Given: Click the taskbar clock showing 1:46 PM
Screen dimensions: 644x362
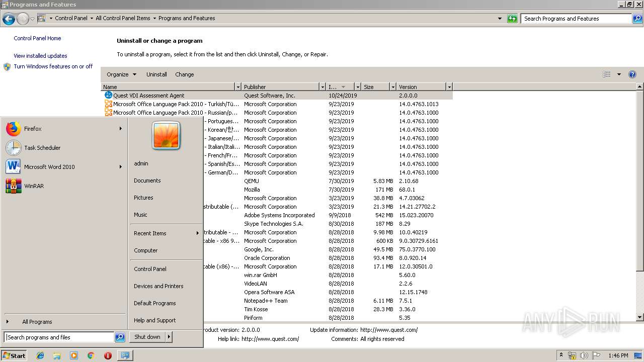Looking at the screenshot, I should point(618,355).
